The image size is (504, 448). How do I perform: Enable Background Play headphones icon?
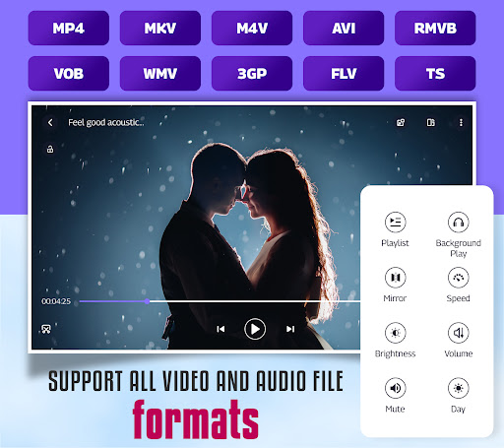(x=459, y=223)
